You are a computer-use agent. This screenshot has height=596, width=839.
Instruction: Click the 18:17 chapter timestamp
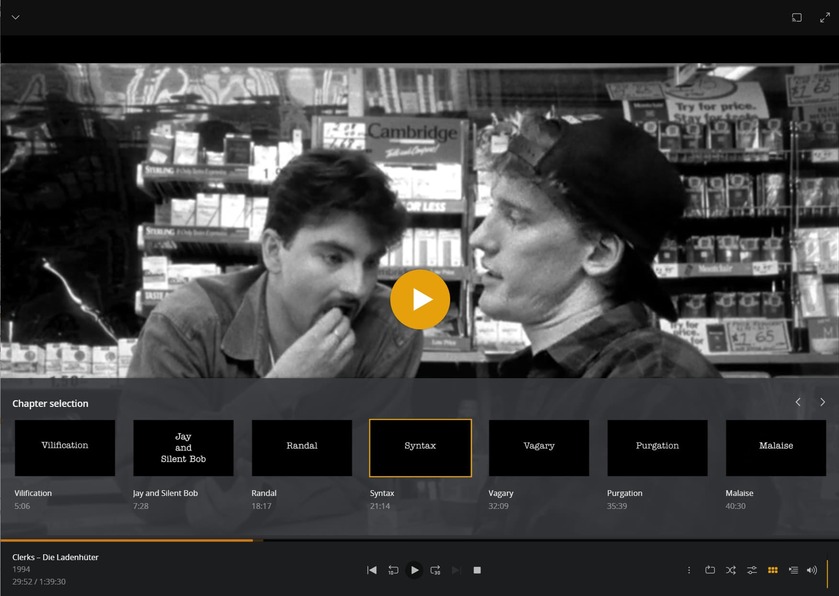[261, 506]
